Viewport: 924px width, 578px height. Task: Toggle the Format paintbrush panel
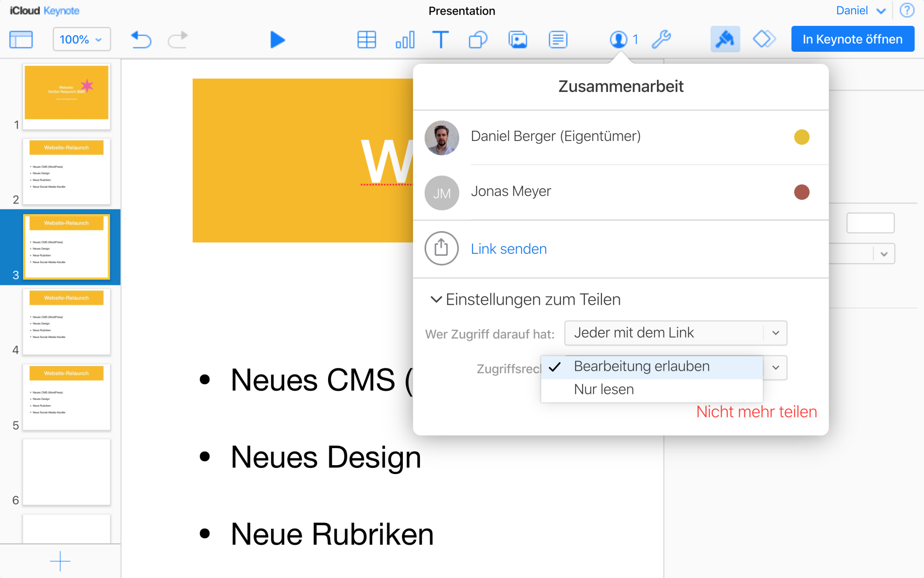[x=725, y=39]
